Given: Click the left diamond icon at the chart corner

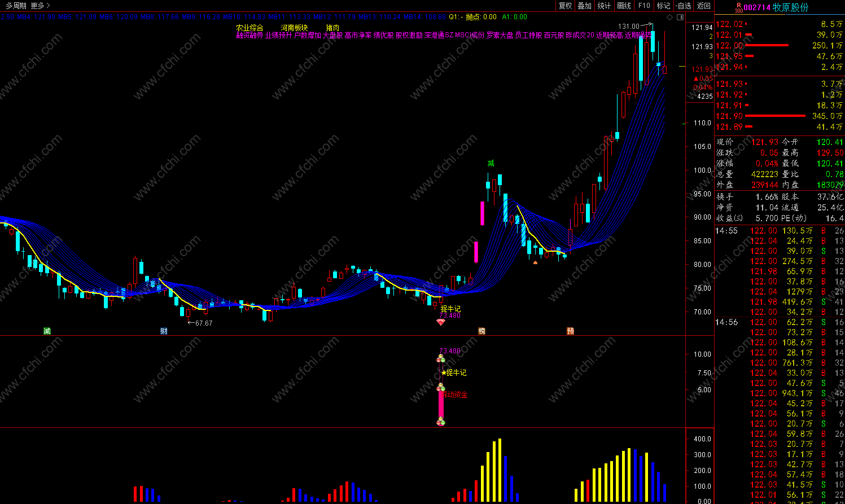Looking at the screenshot, I should coord(670,17).
